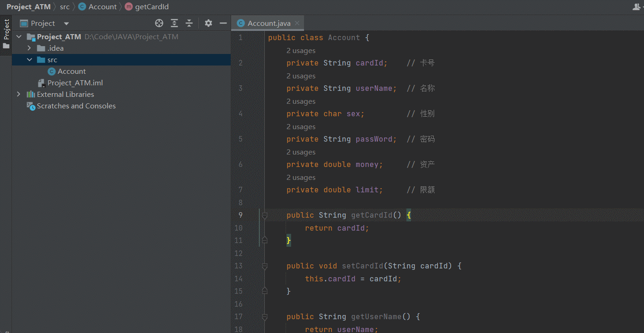Viewport: 644px width, 333px height.
Task: Click line number 9 in the gutter
Action: click(240, 215)
